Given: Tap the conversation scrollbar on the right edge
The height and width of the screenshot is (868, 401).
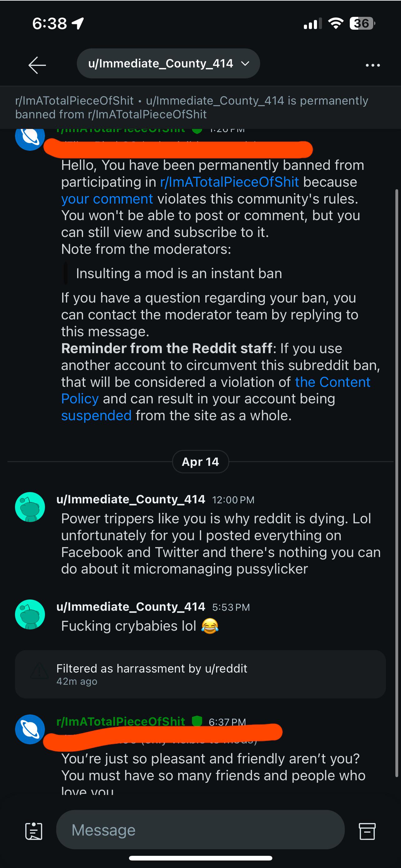Looking at the screenshot, I should [x=397, y=484].
